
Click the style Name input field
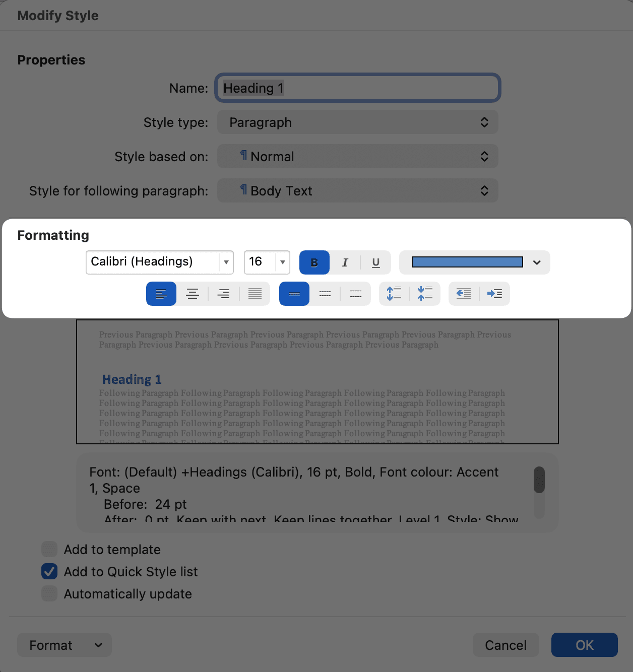point(357,88)
